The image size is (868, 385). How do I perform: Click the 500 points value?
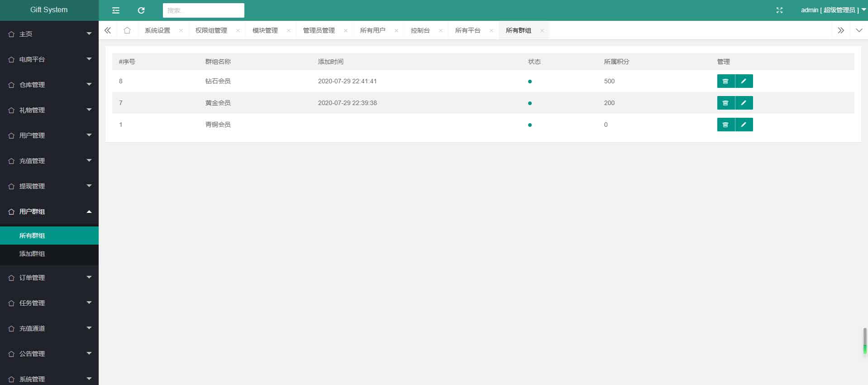point(610,81)
